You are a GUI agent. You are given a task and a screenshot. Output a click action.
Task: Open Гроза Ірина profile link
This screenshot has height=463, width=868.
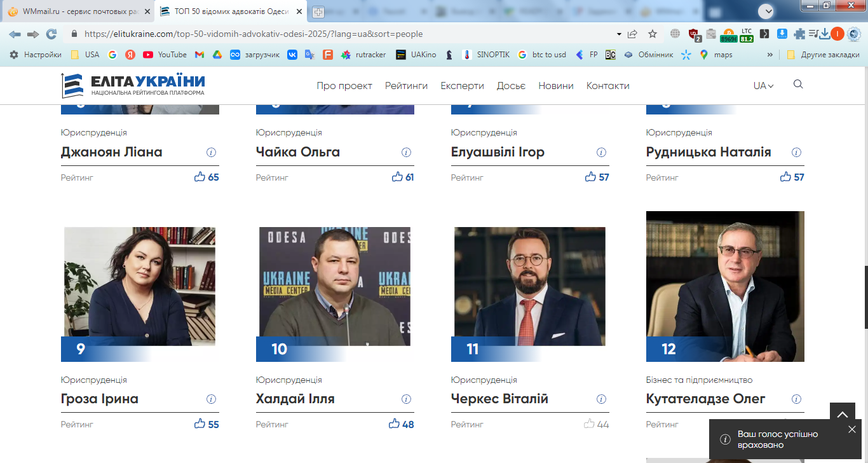(x=100, y=399)
